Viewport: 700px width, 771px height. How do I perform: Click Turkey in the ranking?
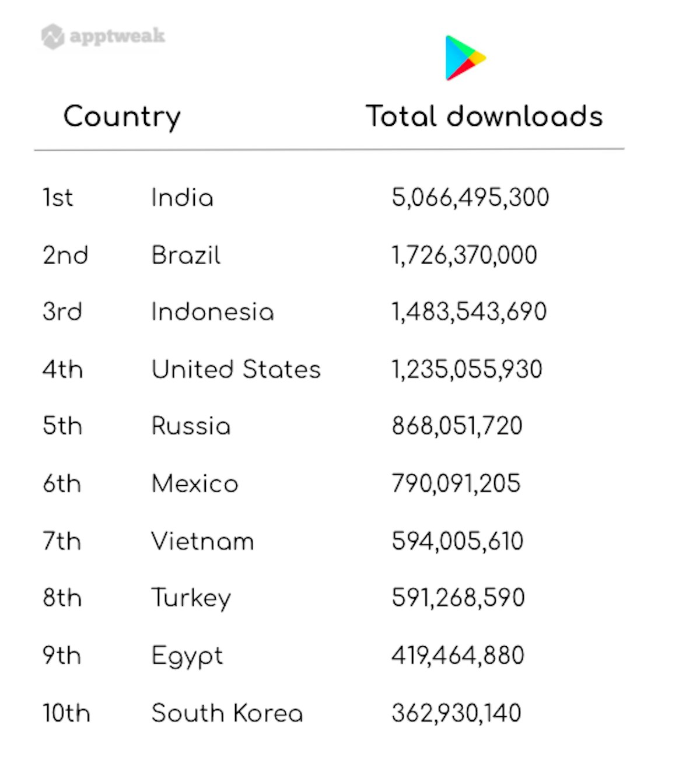click(x=191, y=598)
